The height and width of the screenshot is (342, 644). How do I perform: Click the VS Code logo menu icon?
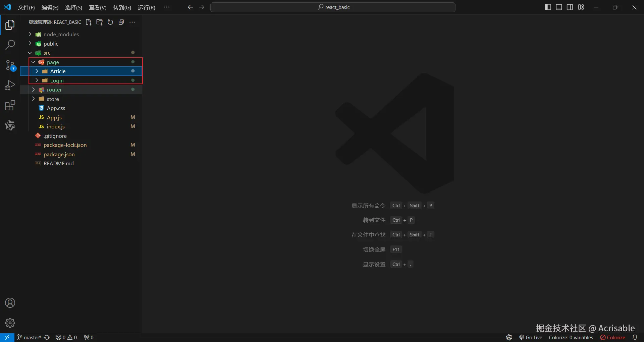point(7,7)
